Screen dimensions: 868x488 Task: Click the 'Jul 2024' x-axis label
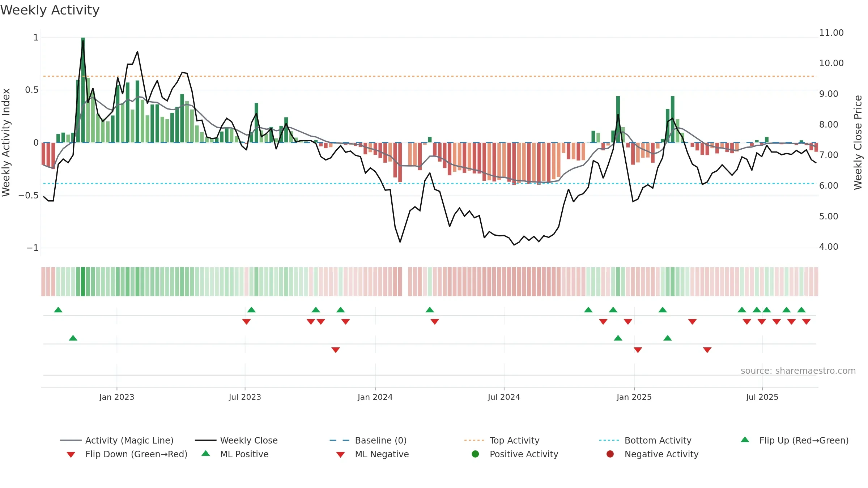coord(504,397)
